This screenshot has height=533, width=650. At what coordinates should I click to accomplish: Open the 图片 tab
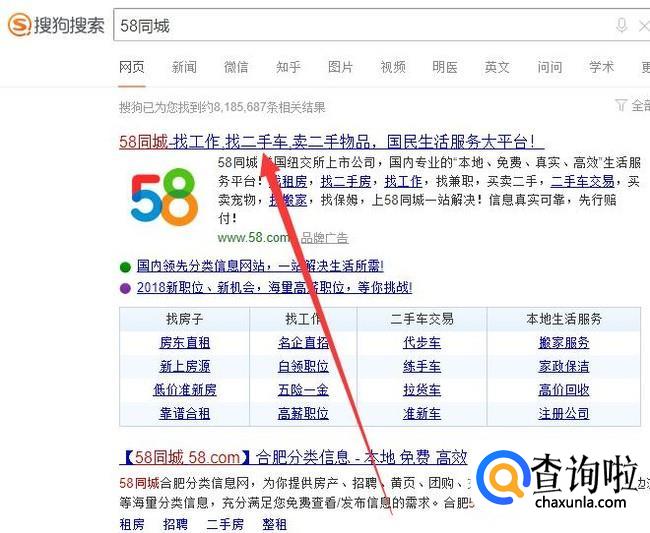click(x=341, y=67)
